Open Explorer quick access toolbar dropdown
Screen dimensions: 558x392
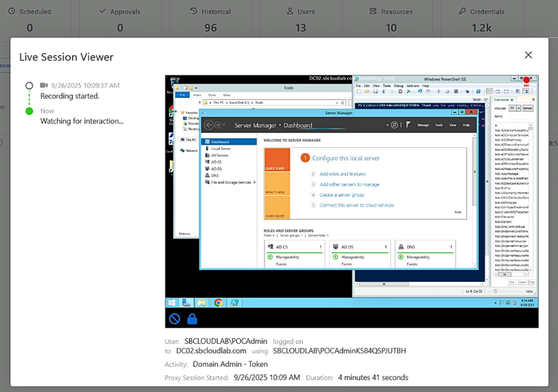point(196,88)
